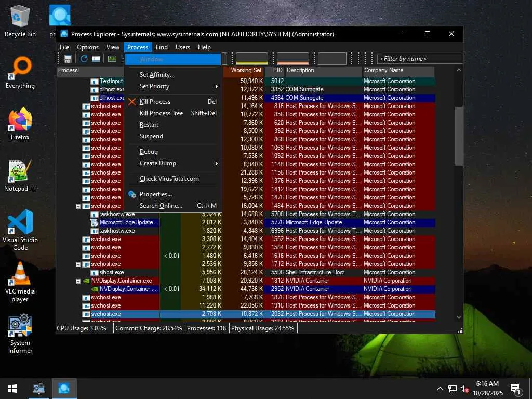Click the Save toolbar icon
The image size is (532, 399).
(68, 59)
